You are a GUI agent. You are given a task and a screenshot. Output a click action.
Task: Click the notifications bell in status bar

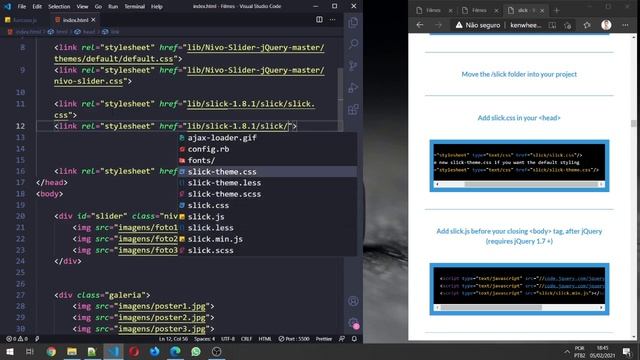coord(354,339)
